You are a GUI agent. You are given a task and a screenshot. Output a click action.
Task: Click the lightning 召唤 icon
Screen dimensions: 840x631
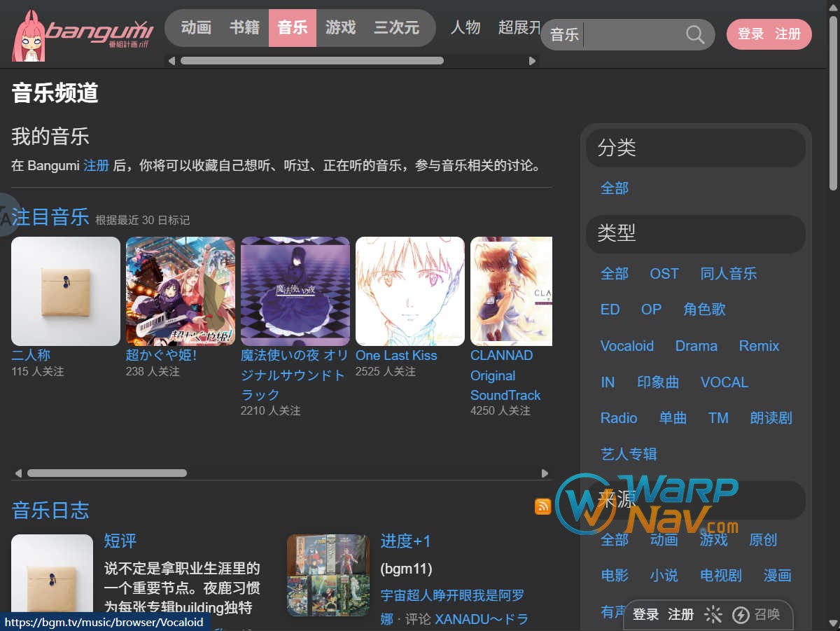[x=740, y=615]
